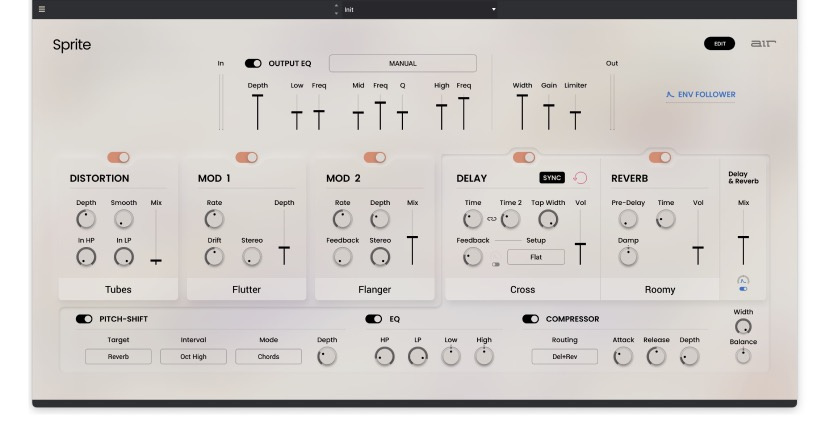
Task: Open the Flat delay Setup selector
Action: (x=536, y=257)
